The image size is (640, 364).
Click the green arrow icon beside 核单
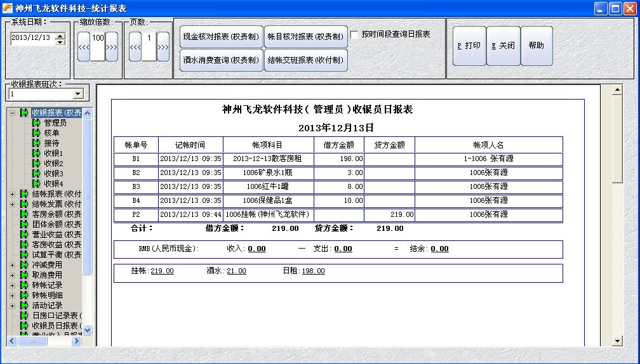[36, 133]
